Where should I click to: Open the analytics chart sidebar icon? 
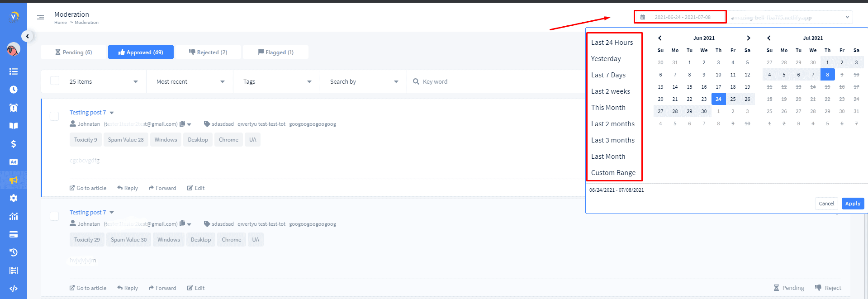[14, 216]
